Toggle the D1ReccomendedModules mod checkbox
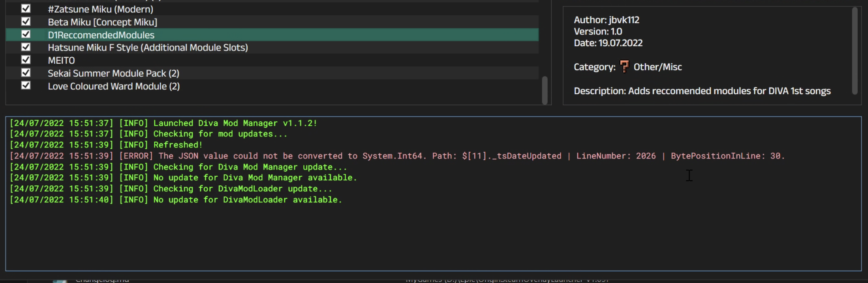Image resolution: width=868 pixels, height=283 pixels. pyautogui.click(x=26, y=34)
